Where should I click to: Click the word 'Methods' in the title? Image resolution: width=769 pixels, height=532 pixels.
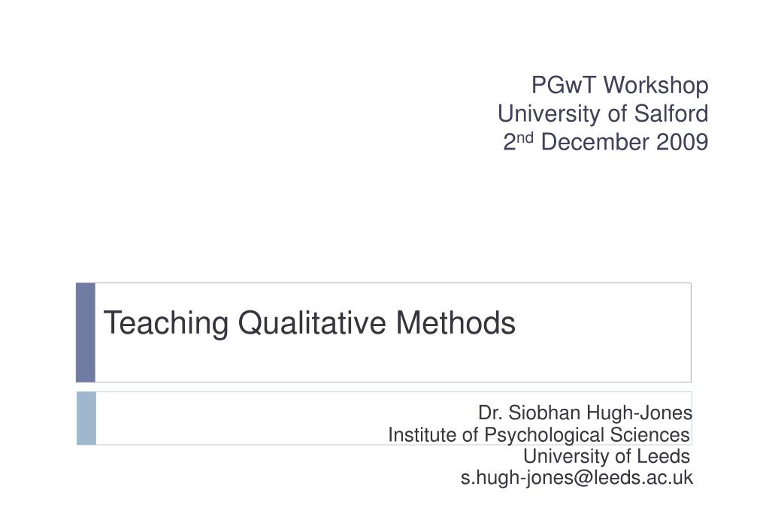(456, 322)
